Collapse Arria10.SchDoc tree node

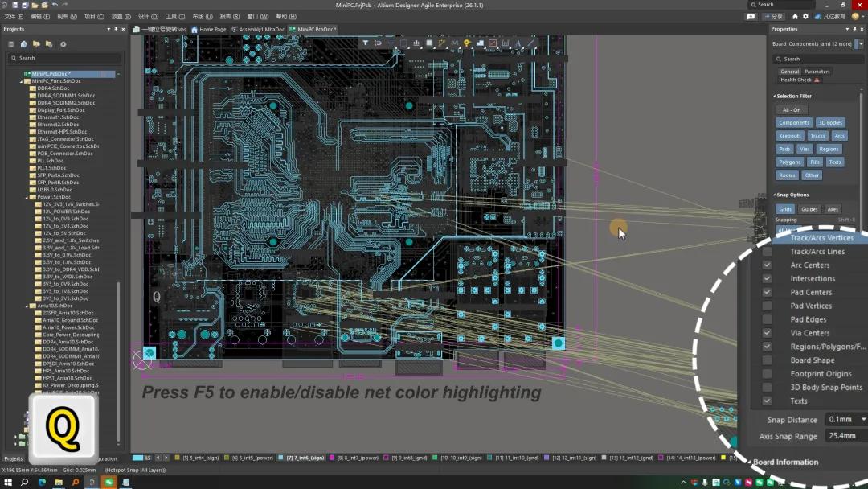point(27,306)
